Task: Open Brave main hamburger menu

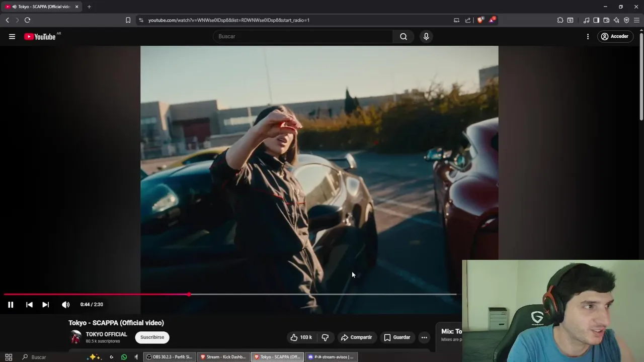Action: (x=636, y=20)
